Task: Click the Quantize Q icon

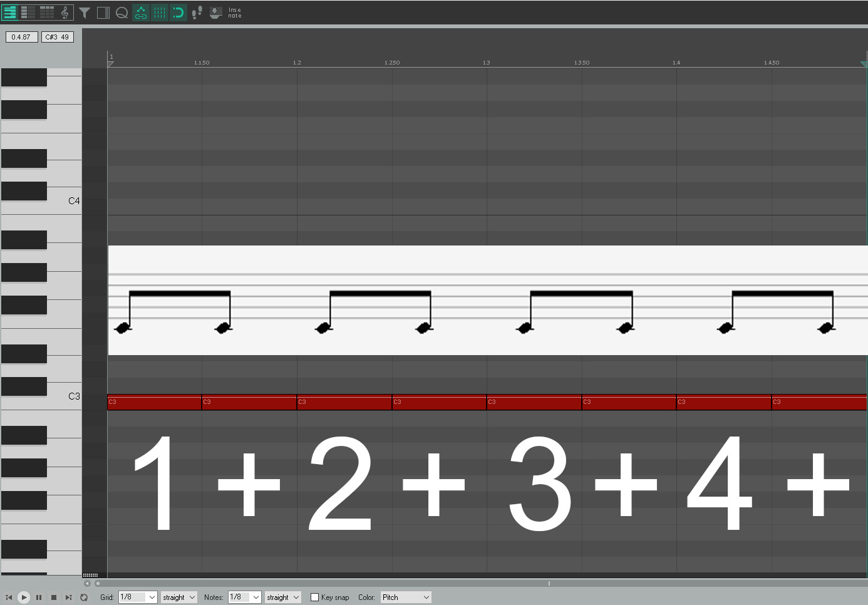Action: (x=122, y=13)
